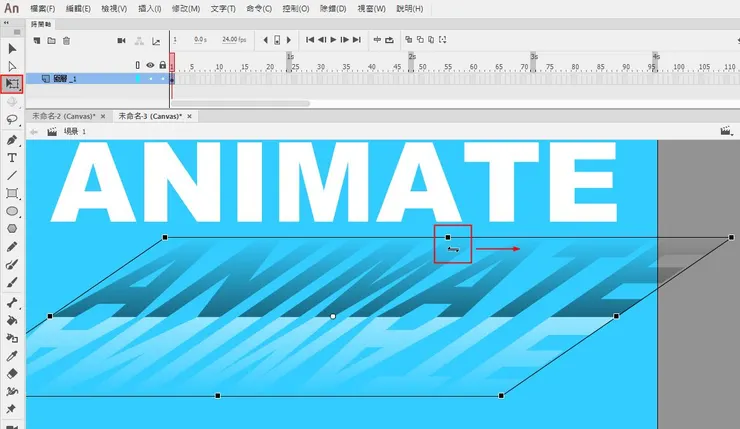Select the 時間軸 timeline panel tab
Viewport: 740px width, 429px height.
click(x=41, y=24)
